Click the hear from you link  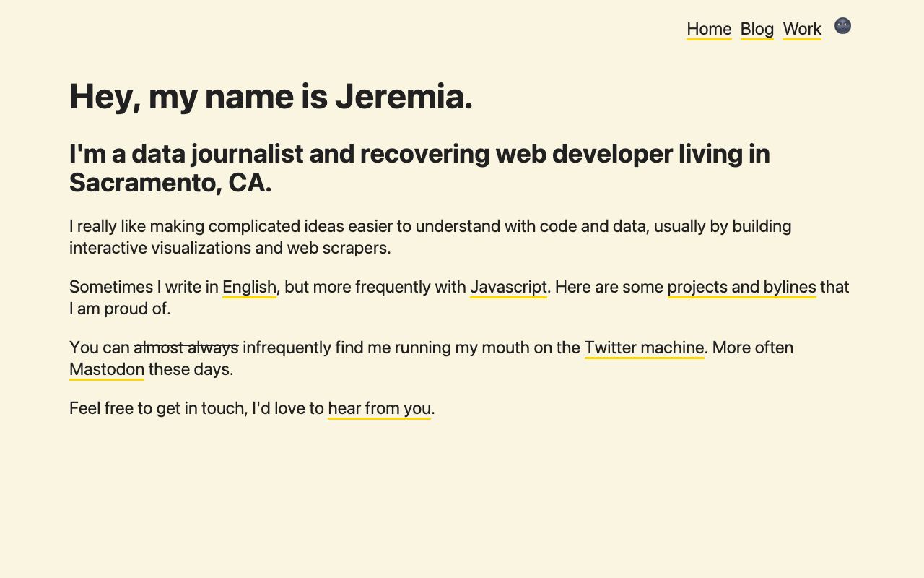[x=379, y=409]
